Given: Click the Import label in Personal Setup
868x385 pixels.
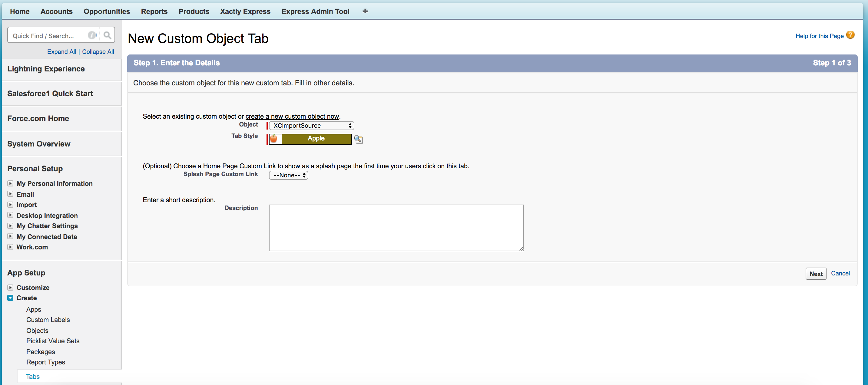Looking at the screenshot, I should click(x=27, y=205).
